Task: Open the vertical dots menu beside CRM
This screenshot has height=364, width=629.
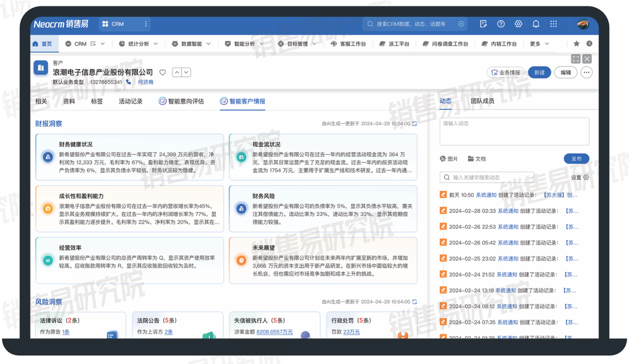Action: (146, 24)
